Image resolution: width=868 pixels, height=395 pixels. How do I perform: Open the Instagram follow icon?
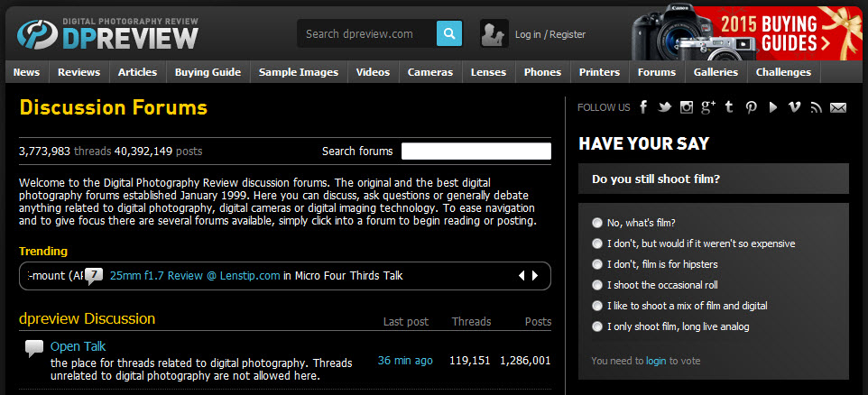click(687, 107)
